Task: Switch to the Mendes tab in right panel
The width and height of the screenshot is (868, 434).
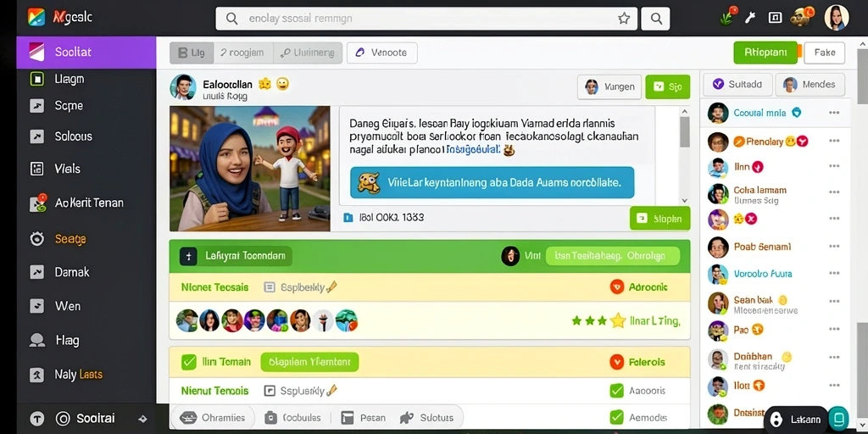Action: tap(810, 84)
